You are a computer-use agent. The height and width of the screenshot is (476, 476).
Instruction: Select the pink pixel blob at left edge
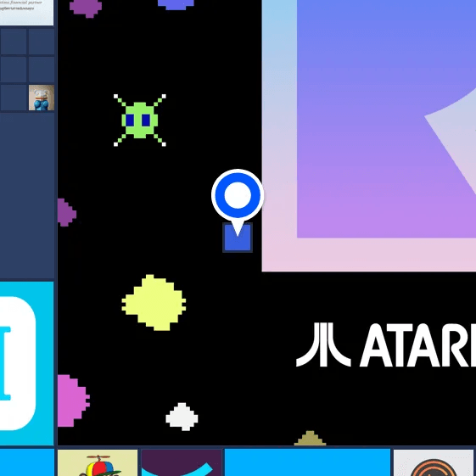(x=73, y=400)
